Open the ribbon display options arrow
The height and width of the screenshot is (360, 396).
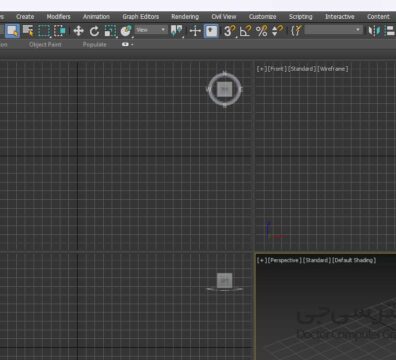132,45
